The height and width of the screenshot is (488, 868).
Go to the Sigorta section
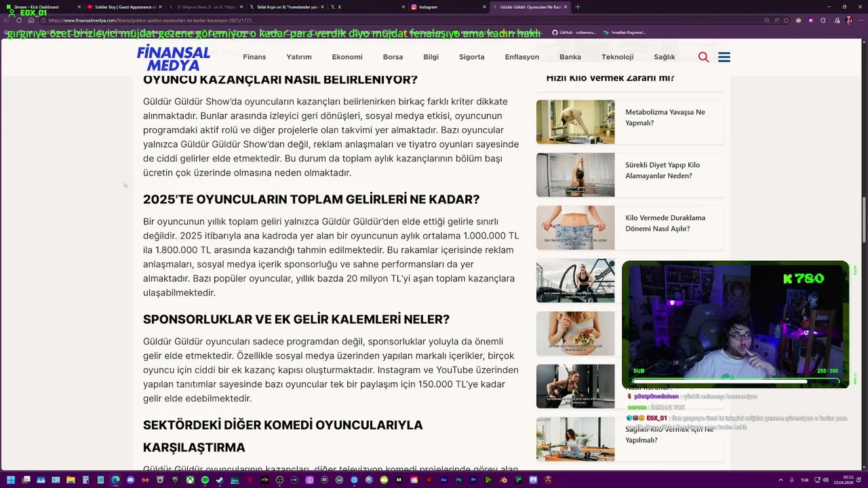(471, 57)
